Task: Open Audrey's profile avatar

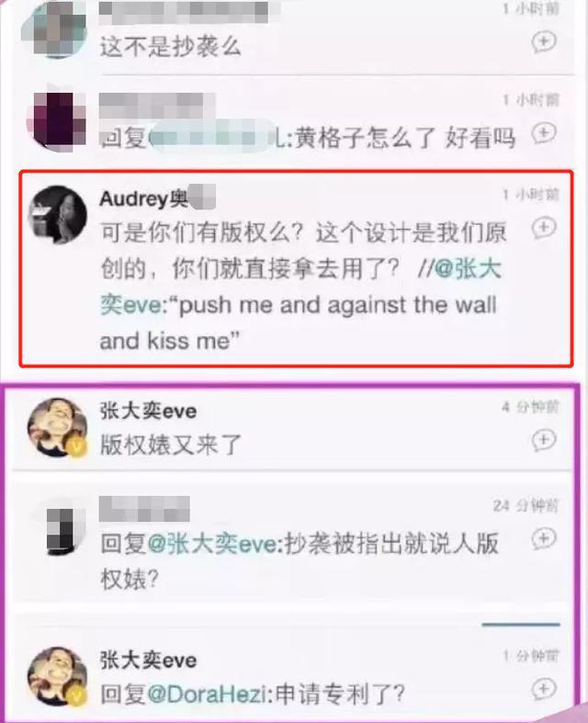Action: [x=57, y=214]
